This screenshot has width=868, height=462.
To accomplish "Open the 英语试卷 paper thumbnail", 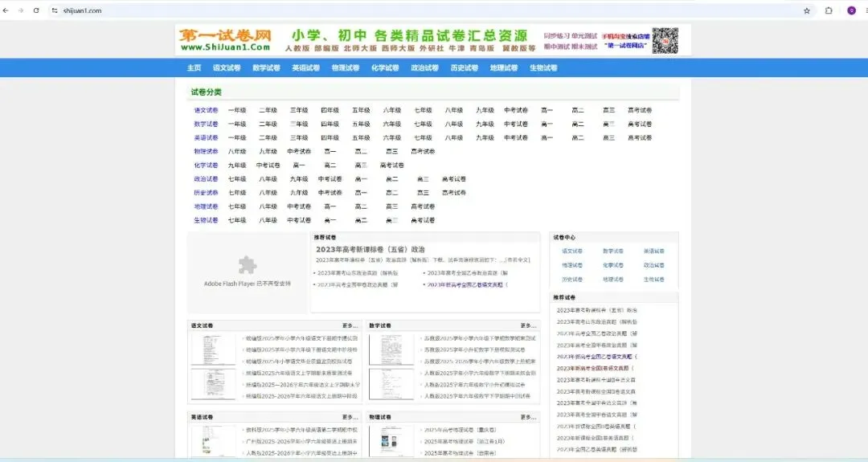I will coord(213,441).
